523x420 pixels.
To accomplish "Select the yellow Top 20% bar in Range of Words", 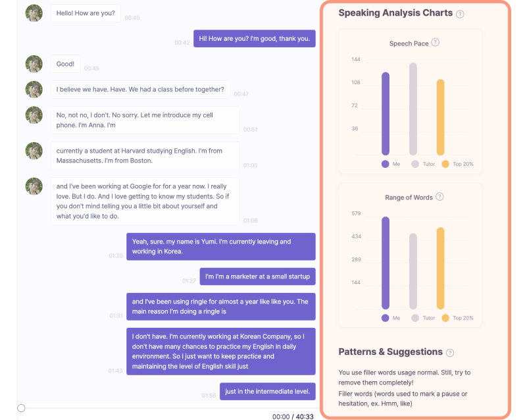I will 441,268.
